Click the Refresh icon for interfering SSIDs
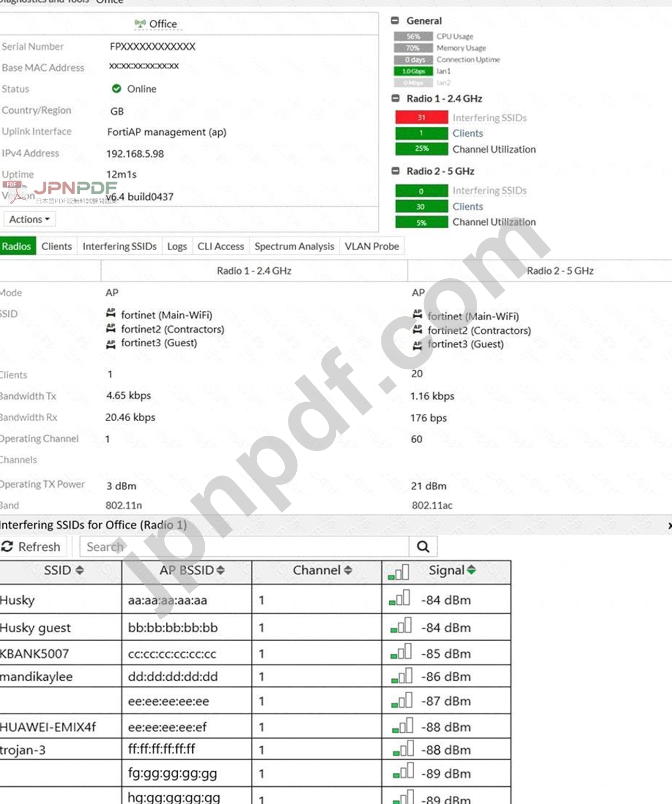The height and width of the screenshot is (804, 672). click(x=7, y=547)
